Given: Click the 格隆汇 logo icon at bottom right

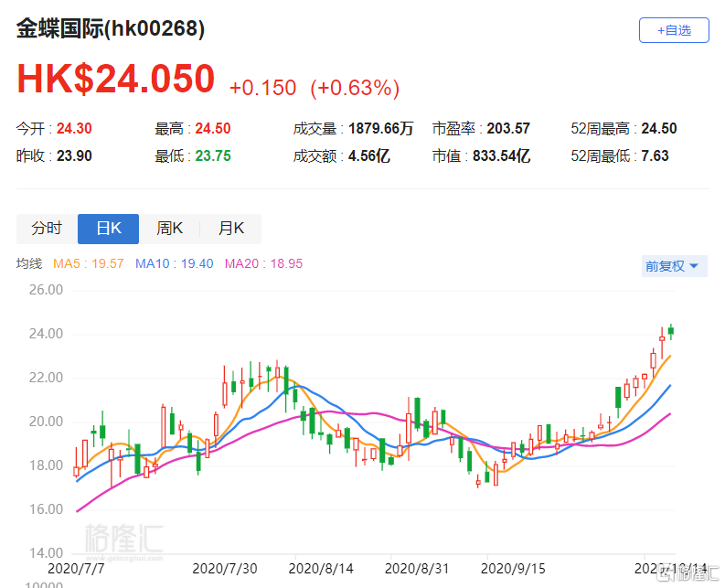Looking at the screenshot, I should [688, 574].
